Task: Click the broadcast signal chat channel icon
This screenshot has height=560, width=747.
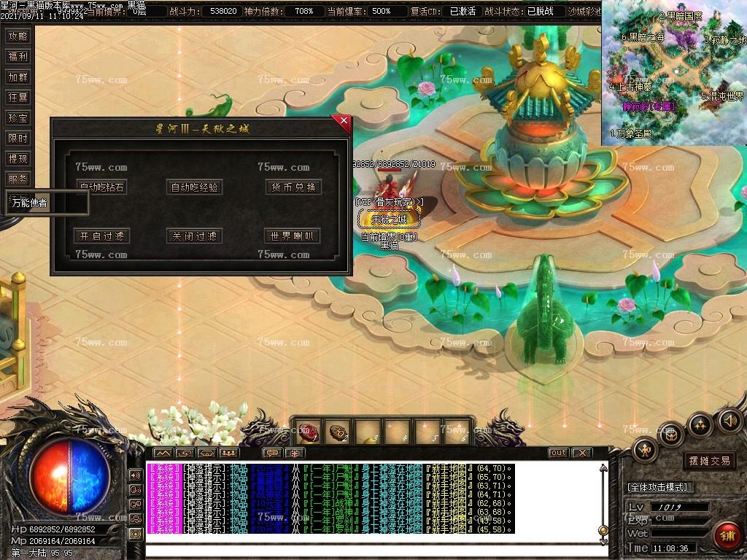Action: point(136,534)
